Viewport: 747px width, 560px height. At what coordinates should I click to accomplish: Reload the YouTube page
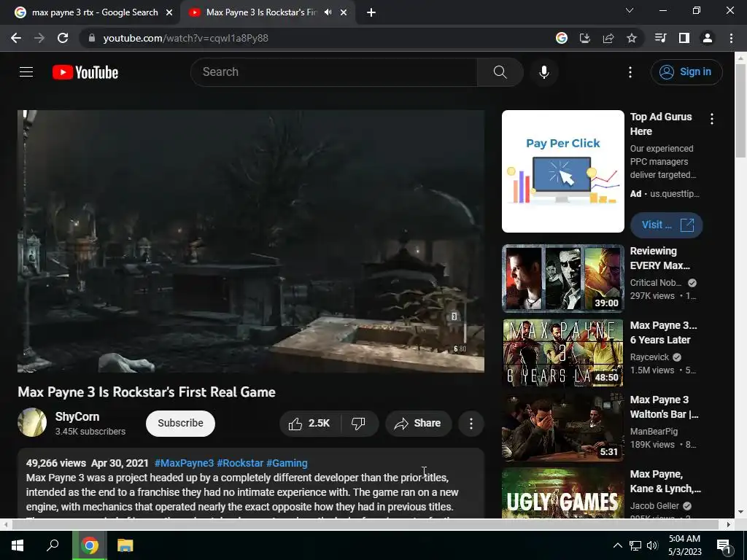63,38
